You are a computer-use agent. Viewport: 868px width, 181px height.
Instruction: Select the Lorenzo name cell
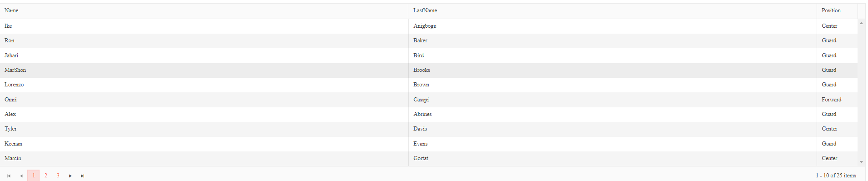pyautogui.click(x=204, y=85)
